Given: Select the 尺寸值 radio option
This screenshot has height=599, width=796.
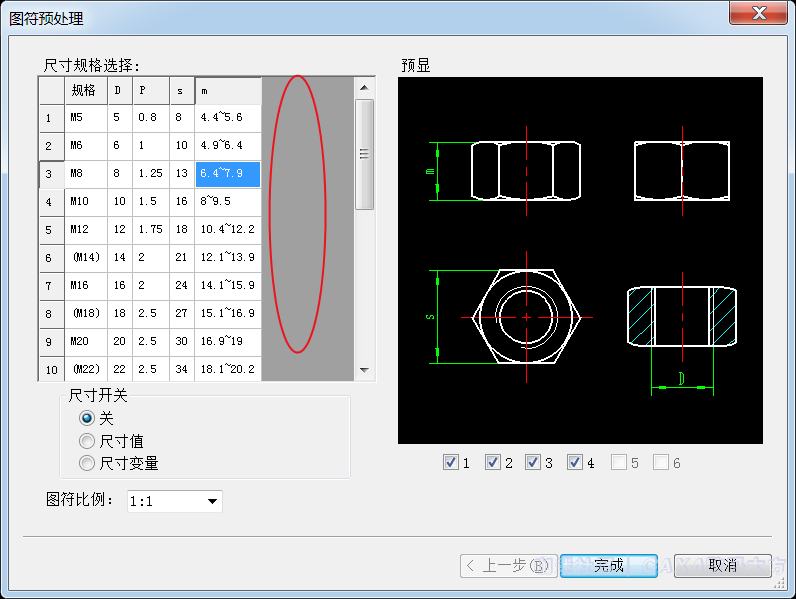Looking at the screenshot, I should click(x=87, y=441).
